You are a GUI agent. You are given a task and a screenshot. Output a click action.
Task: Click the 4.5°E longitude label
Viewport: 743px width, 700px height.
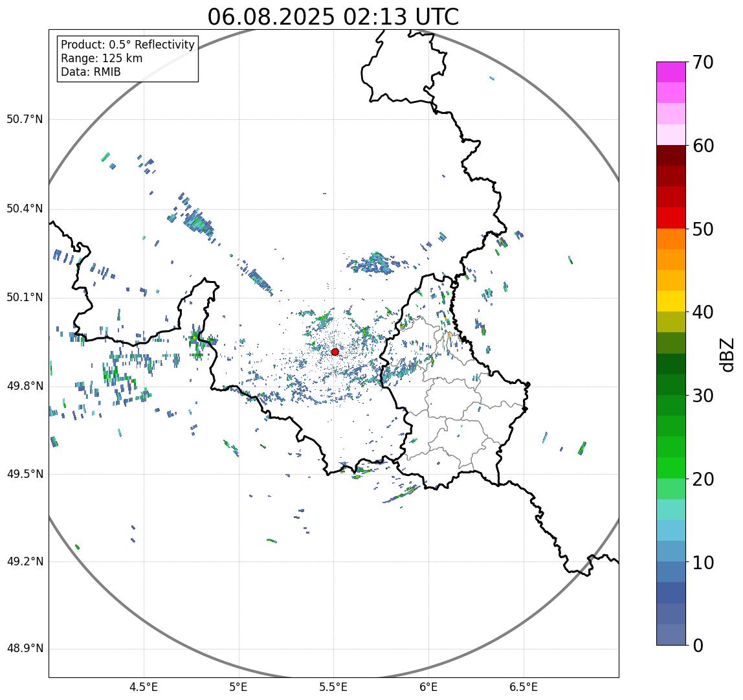click(x=144, y=687)
